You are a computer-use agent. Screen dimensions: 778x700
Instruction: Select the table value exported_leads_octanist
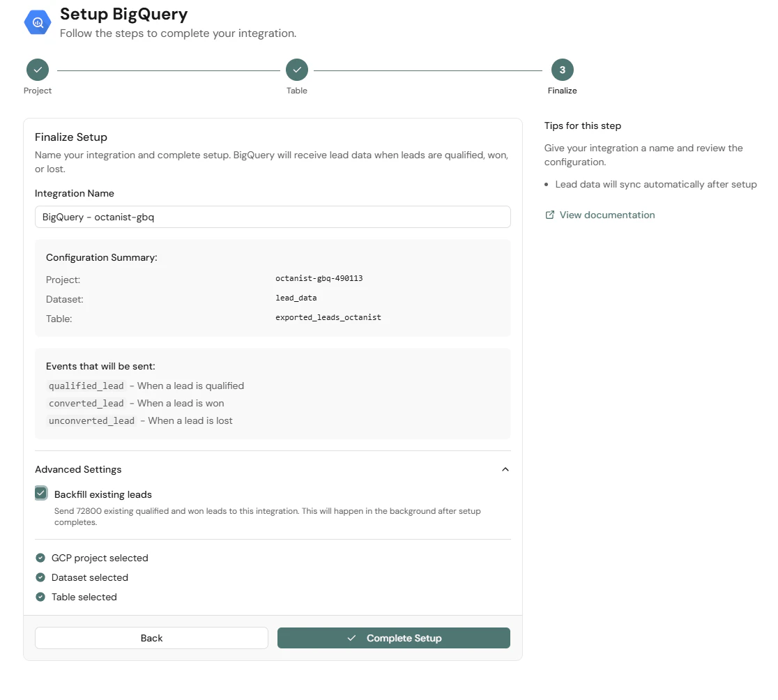coord(328,317)
